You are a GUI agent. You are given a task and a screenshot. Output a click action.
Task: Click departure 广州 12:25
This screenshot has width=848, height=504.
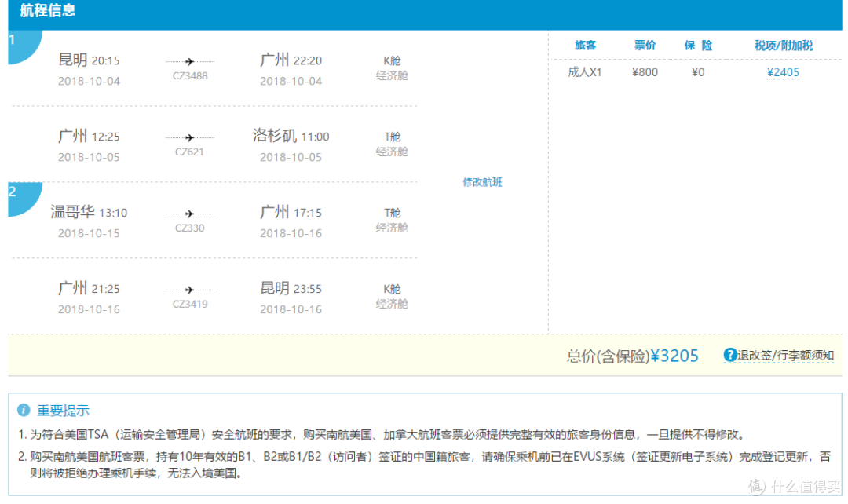tap(89, 137)
